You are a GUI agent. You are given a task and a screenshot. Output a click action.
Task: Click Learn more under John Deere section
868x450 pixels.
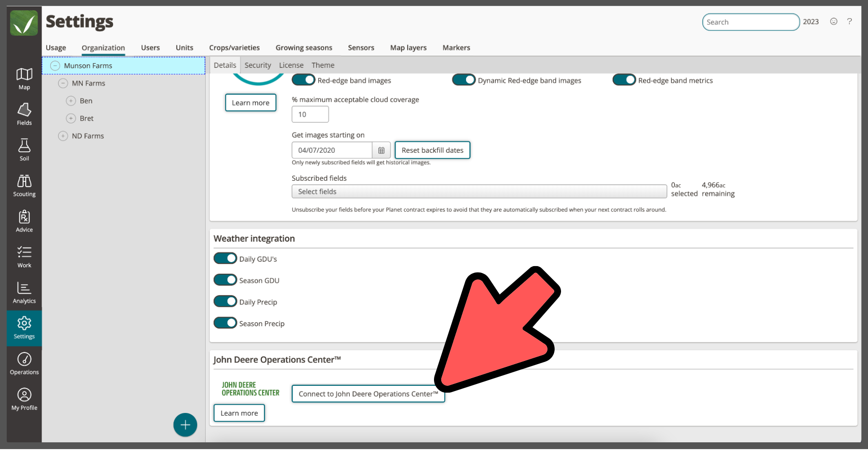pos(239,413)
